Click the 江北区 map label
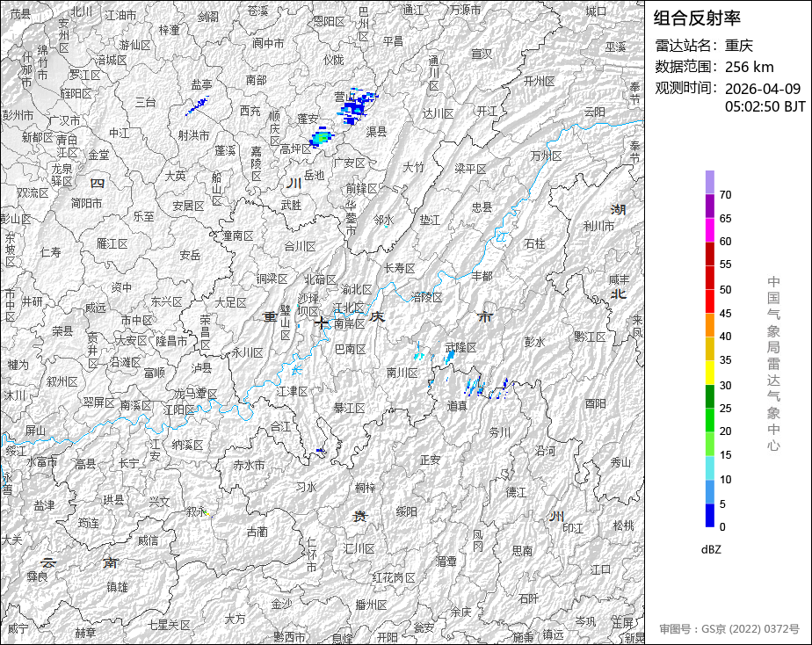The height and width of the screenshot is (645, 812). click(349, 308)
